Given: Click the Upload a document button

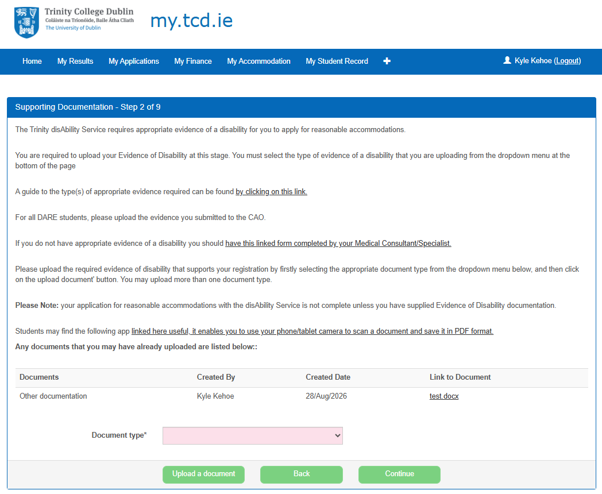Looking at the screenshot, I should pyautogui.click(x=203, y=474).
